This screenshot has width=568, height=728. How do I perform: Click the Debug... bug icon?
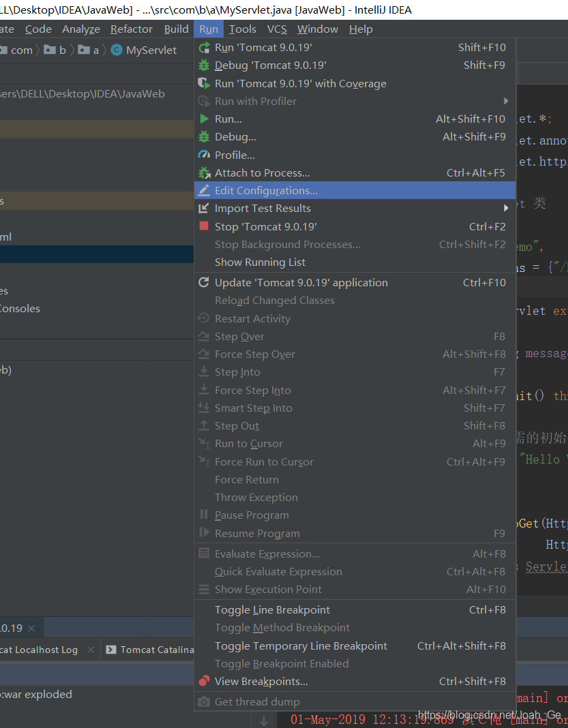pos(204,136)
